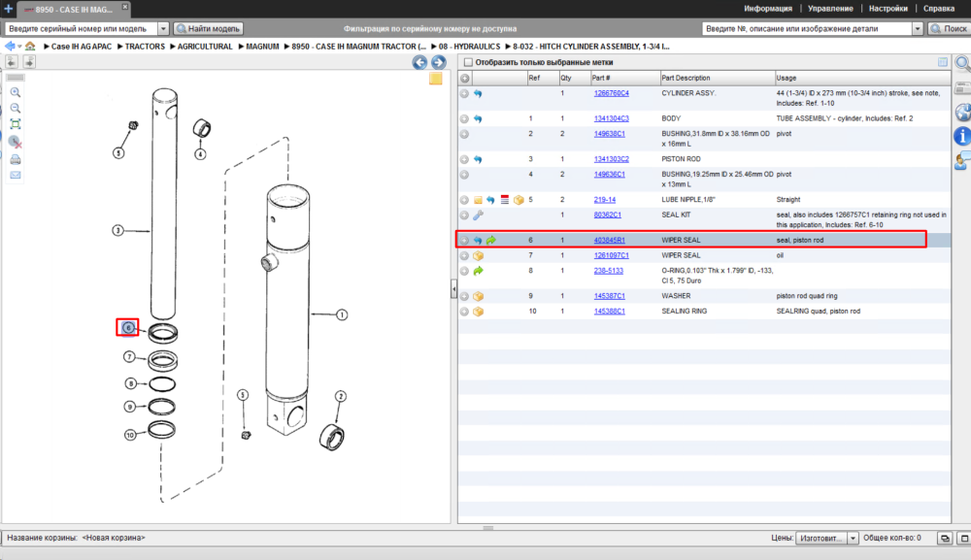Viewport: 971px width, 560px height.
Task: Open the yellow note icon above the diagram
Action: point(436,79)
